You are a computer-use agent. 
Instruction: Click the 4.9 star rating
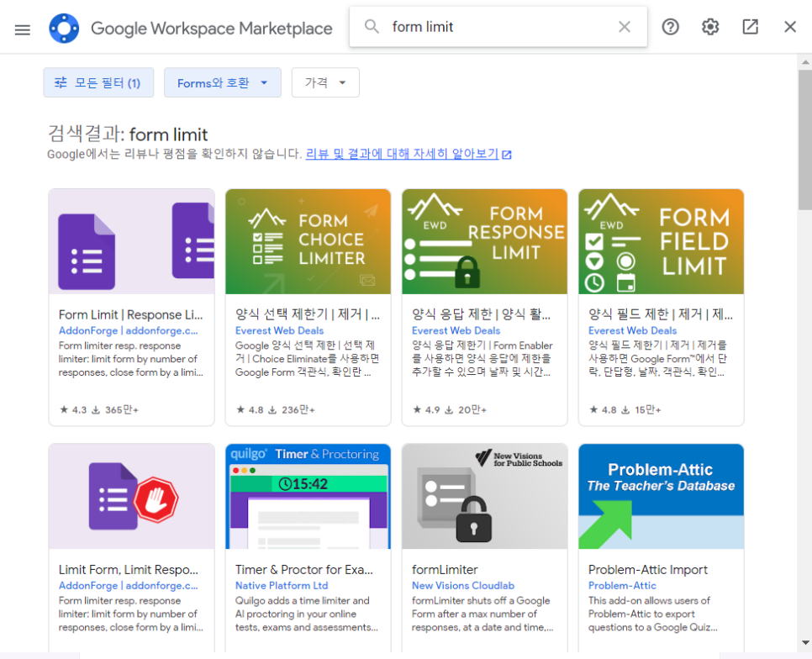[x=427, y=410]
